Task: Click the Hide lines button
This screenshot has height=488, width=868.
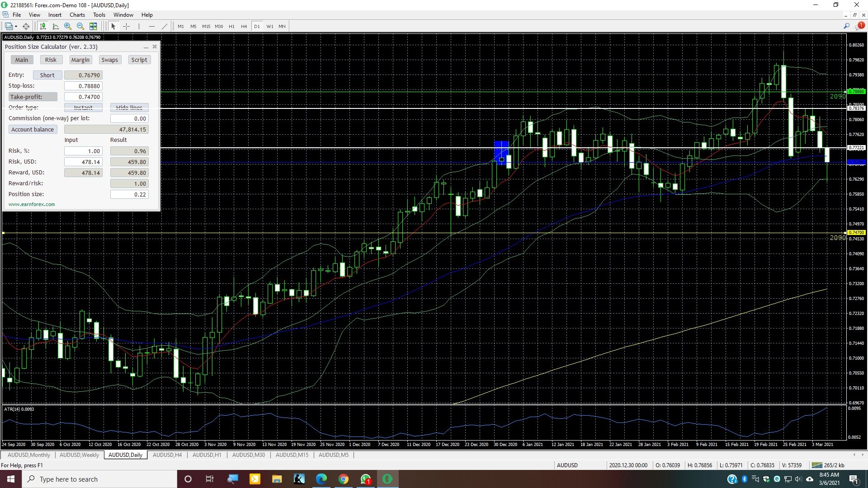Action: (x=129, y=108)
